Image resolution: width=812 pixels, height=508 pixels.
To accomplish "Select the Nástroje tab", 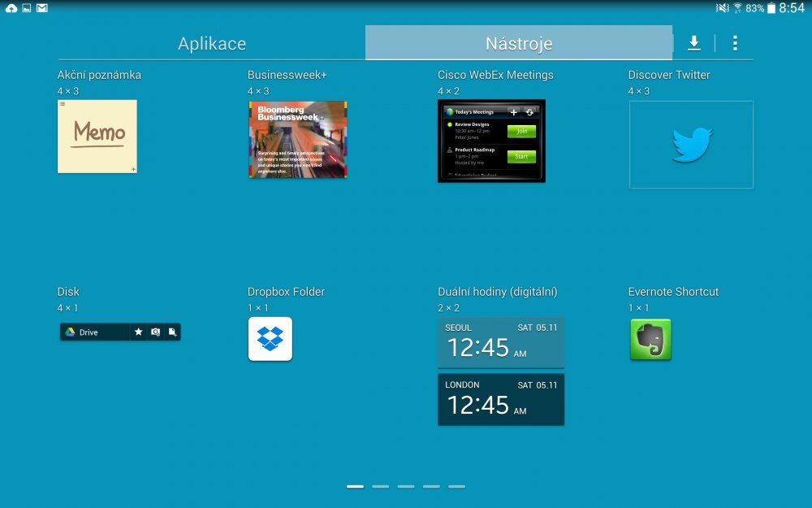I will point(518,43).
